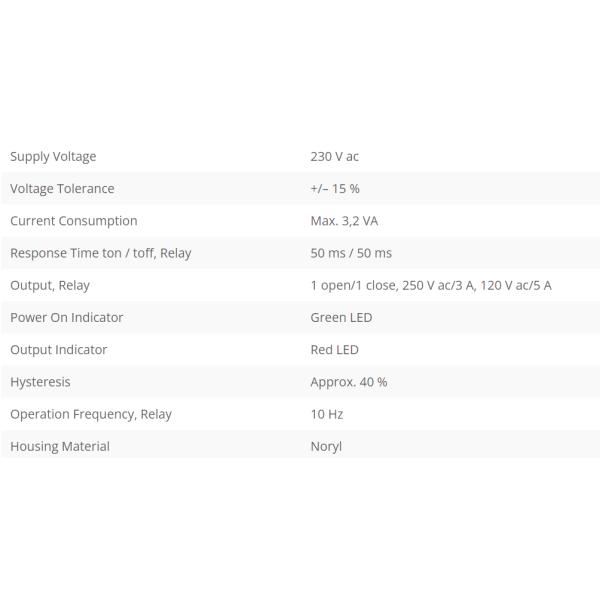
Task: Select the Max. 3,2 VA value
Action: point(344,220)
